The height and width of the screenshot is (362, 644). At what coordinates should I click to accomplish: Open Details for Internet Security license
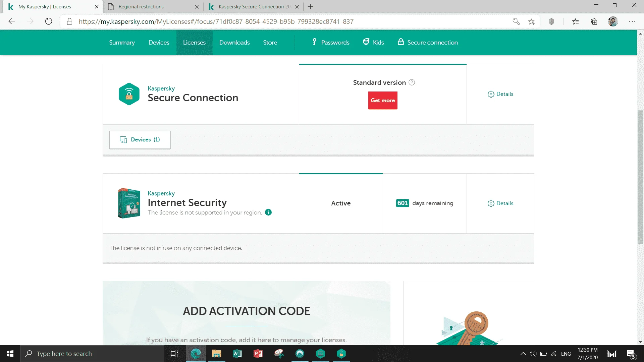[x=500, y=203]
